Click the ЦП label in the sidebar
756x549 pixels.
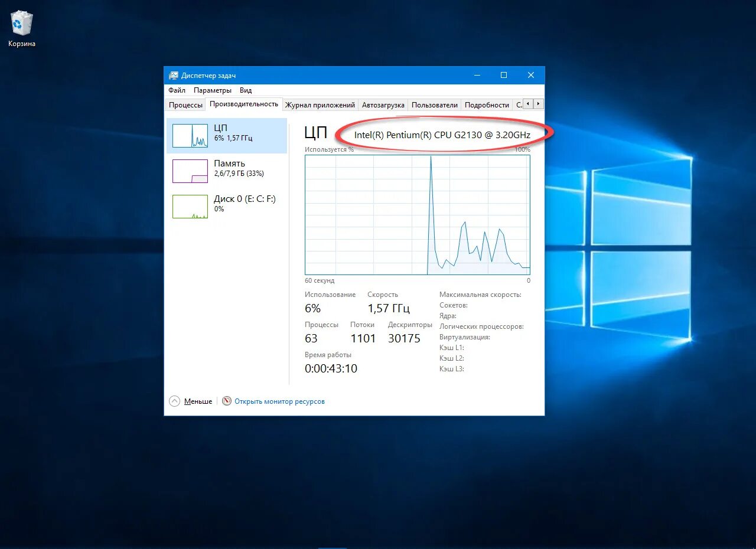[x=220, y=128]
